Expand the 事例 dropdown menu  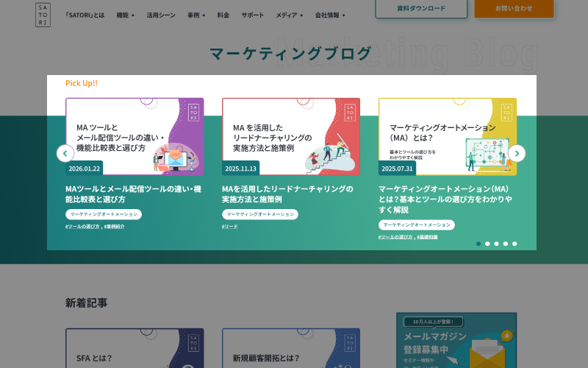pos(196,15)
